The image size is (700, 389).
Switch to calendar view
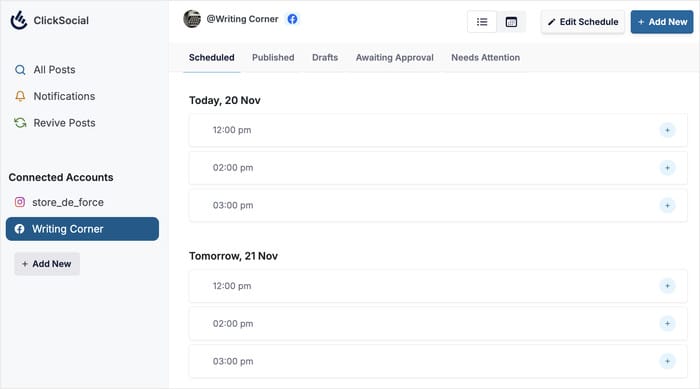click(511, 22)
